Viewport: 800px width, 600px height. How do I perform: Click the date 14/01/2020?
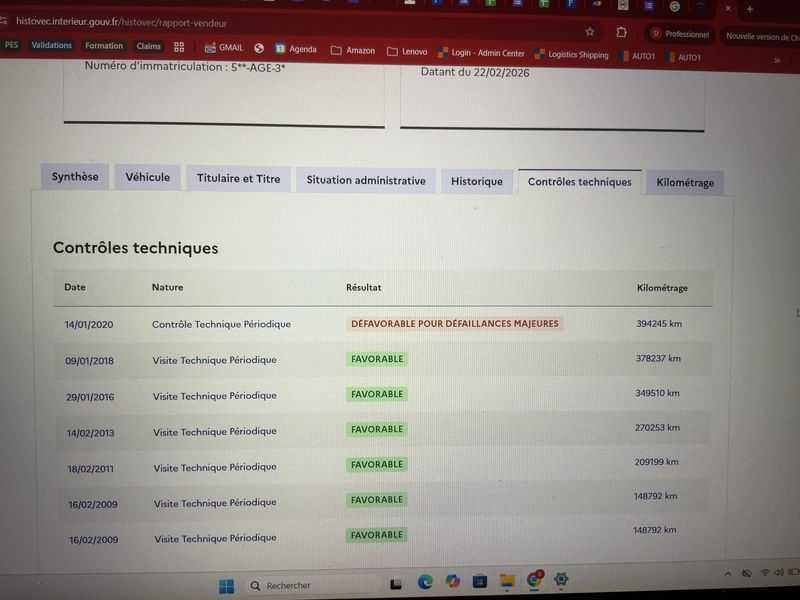(x=89, y=324)
